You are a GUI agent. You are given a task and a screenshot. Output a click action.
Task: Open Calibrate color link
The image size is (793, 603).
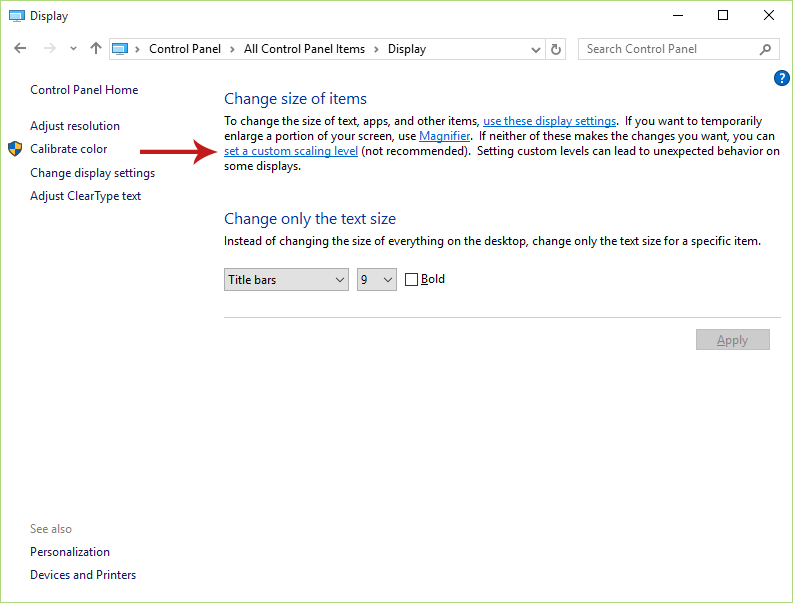pos(68,149)
